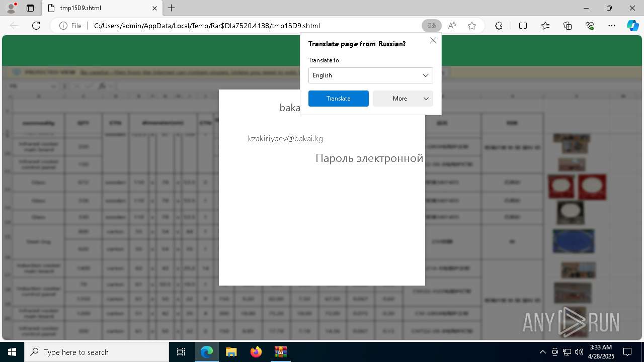This screenshot has width=644, height=362.
Task: Select the tmp15D9.shtml tab
Action: (101, 8)
